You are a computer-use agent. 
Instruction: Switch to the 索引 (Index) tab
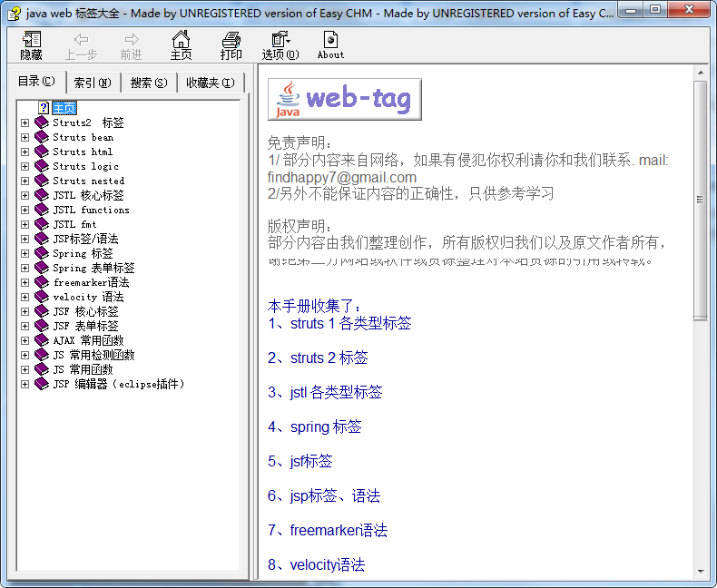[93, 83]
